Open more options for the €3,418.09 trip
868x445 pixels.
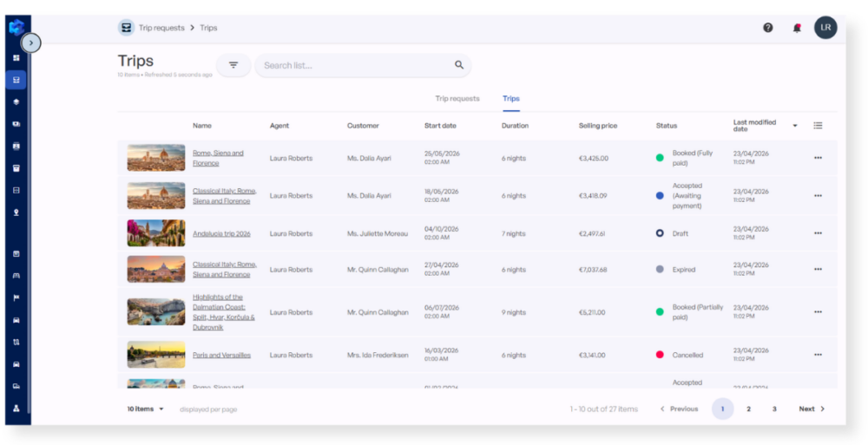click(x=818, y=196)
